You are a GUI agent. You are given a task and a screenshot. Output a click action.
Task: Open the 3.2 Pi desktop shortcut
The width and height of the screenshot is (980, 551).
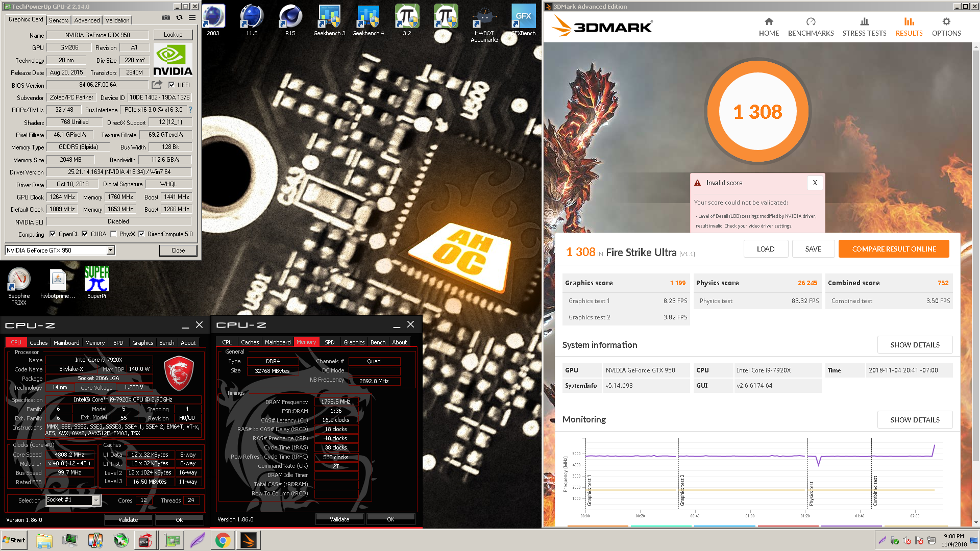coord(407,20)
